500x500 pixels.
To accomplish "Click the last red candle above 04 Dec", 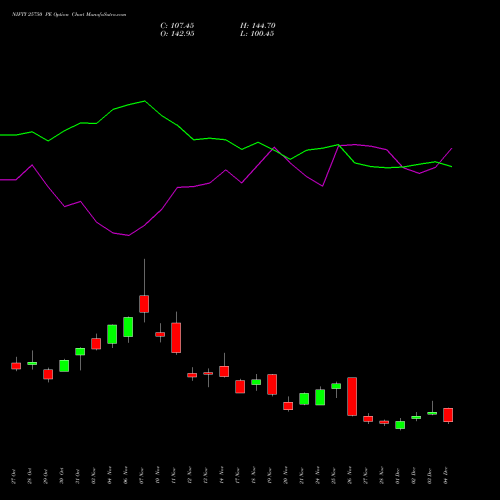I will coord(448,415).
